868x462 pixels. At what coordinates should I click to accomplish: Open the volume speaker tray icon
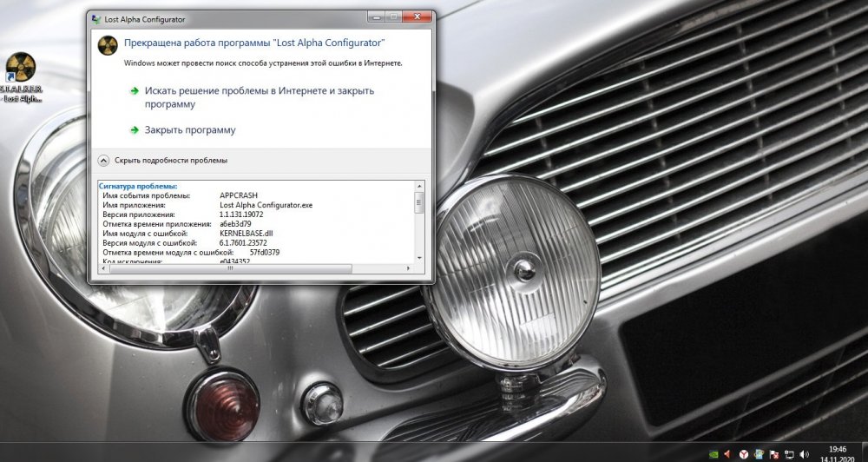pyautogui.click(x=805, y=454)
